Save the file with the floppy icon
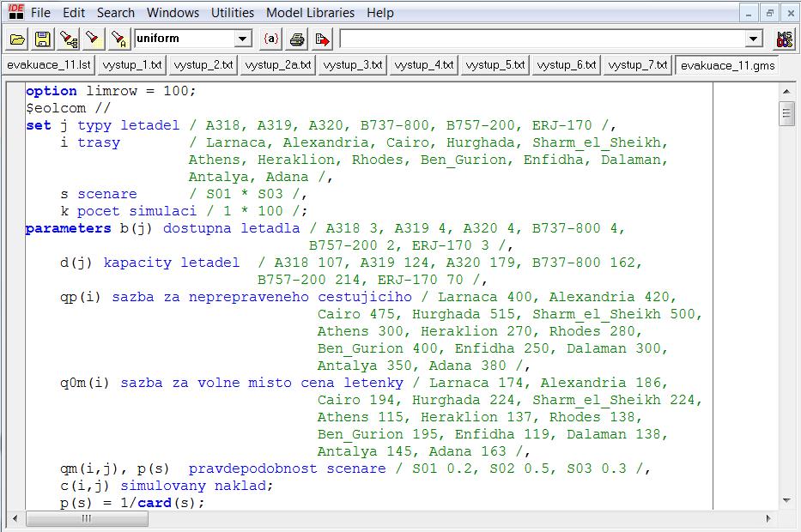 [x=42, y=39]
